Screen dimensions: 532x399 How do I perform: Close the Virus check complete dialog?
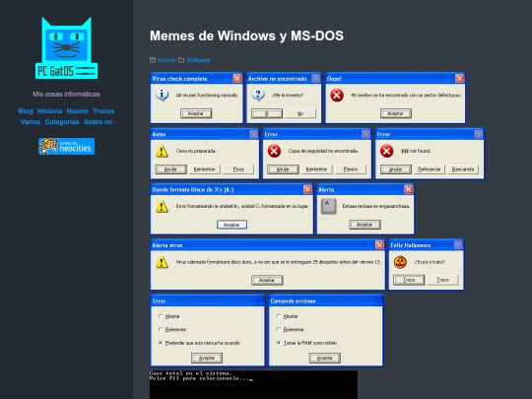(x=237, y=79)
